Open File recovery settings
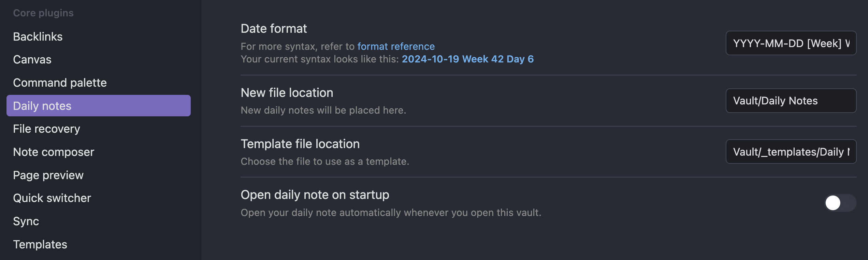868x260 pixels. pyautogui.click(x=46, y=129)
